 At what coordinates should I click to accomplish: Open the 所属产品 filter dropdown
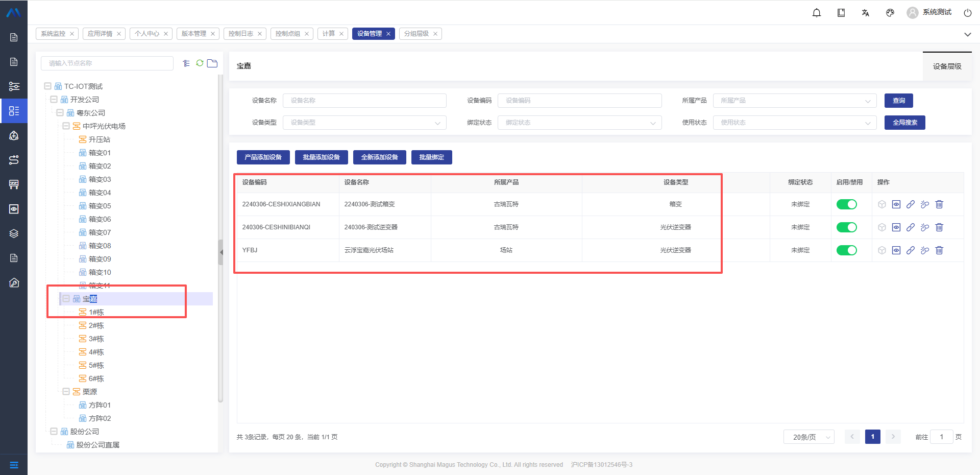[x=794, y=101]
